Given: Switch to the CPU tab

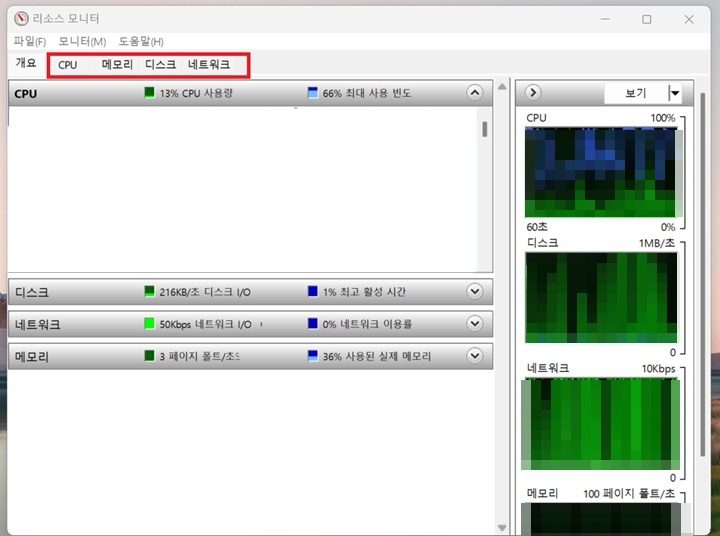Looking at the screenshot, I should 68,65.
